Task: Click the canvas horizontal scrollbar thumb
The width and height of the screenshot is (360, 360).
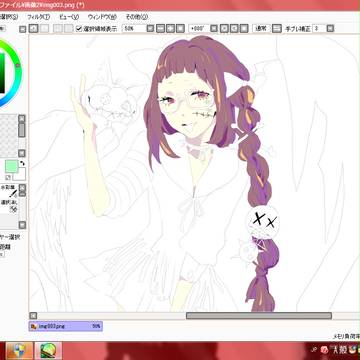Action: coord(259,315)
